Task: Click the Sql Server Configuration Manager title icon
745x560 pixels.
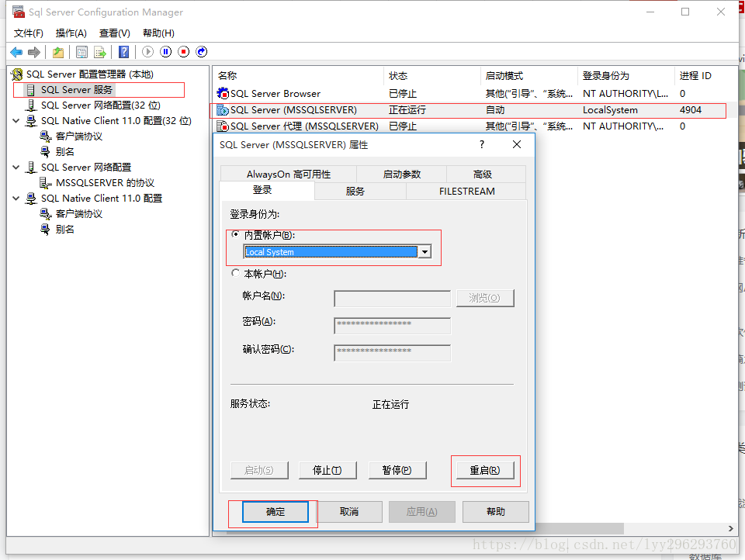Action: point(19,12)
